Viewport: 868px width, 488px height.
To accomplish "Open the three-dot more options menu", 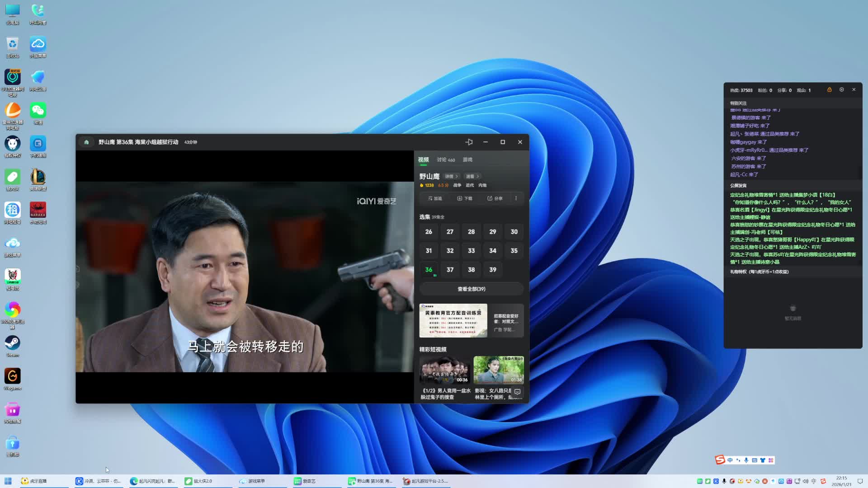I will click(x=516, y=198).
